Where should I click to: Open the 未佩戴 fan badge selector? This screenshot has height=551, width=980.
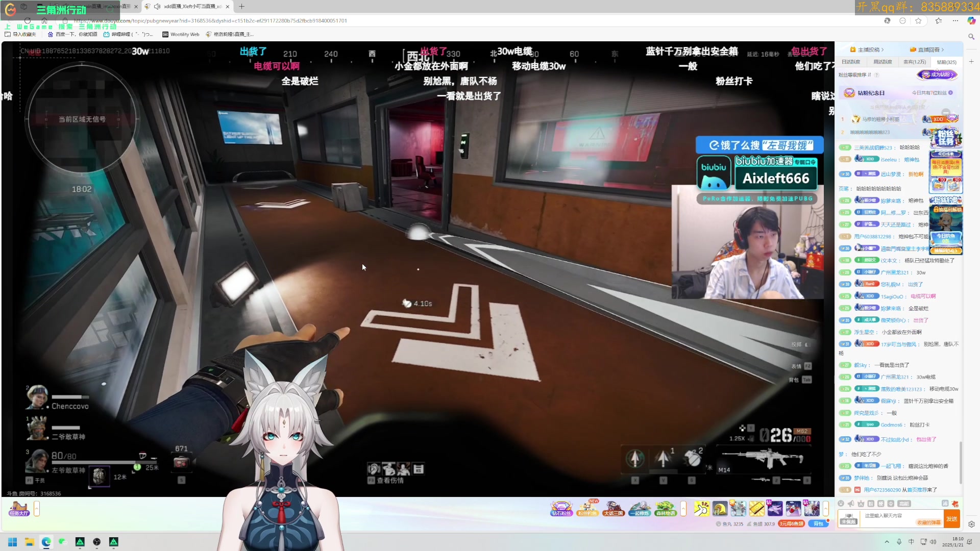848,519
